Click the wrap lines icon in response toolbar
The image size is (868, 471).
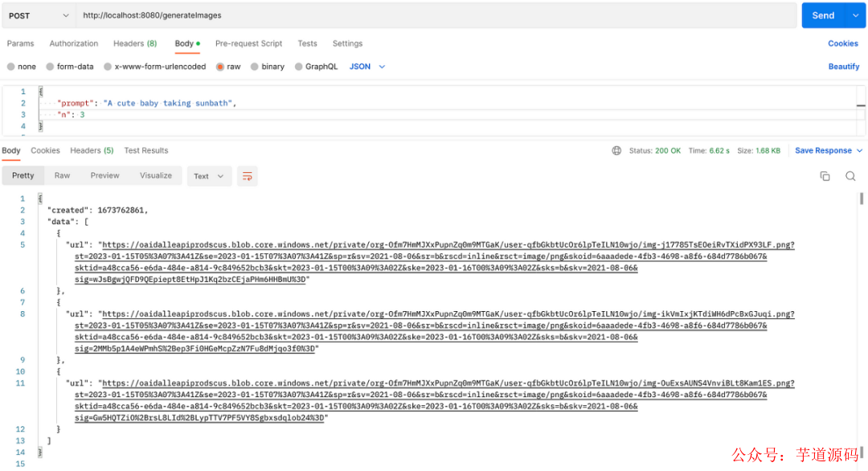pos(247,177)
